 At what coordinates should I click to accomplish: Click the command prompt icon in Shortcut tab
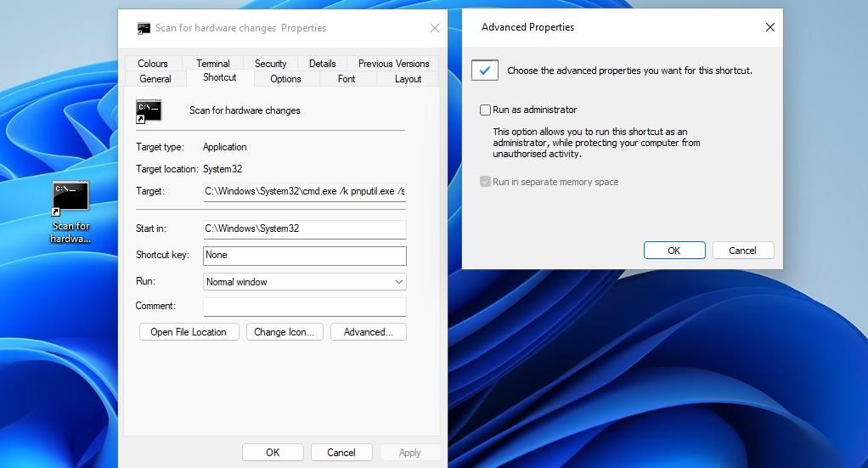pyautogui.click(x=149, y=110)
